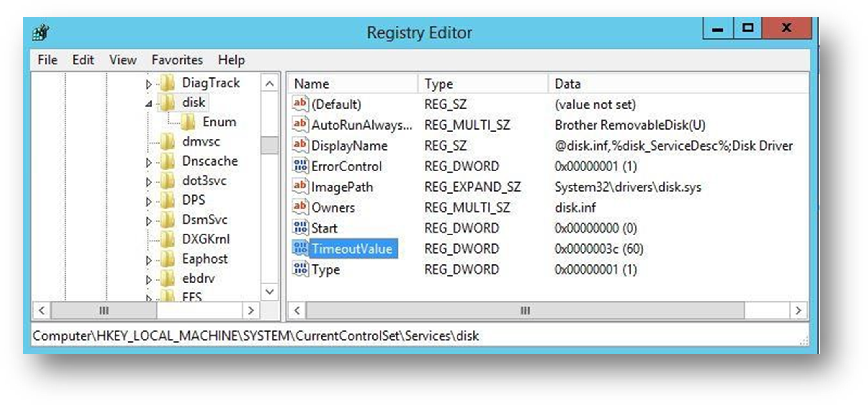Click the binary icon beside ErrorControl
Image resolution: width=868 pixels, height=405 pixels.
(x=300, y=166)
